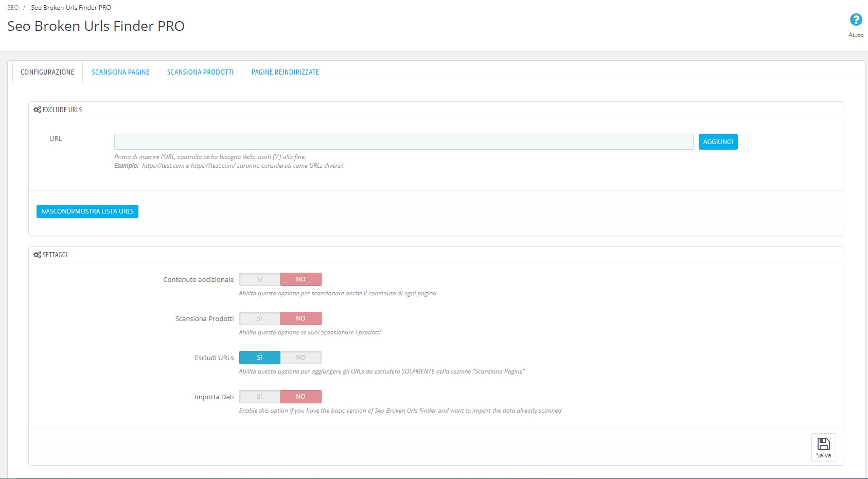Keep Importa Dati on NO
This screenshot has width=868, height=479.
(301, 397)
